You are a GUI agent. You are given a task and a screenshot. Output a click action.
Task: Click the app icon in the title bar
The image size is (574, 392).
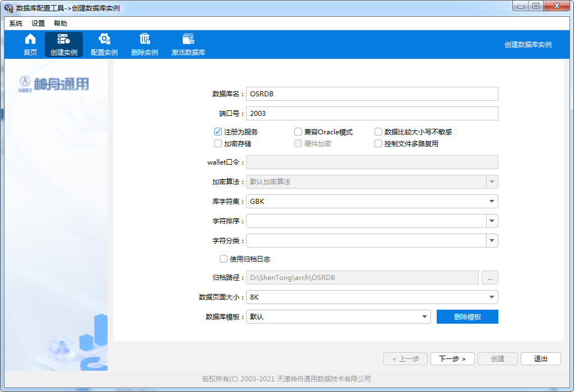pyautogui.click(x=8, y=8)
